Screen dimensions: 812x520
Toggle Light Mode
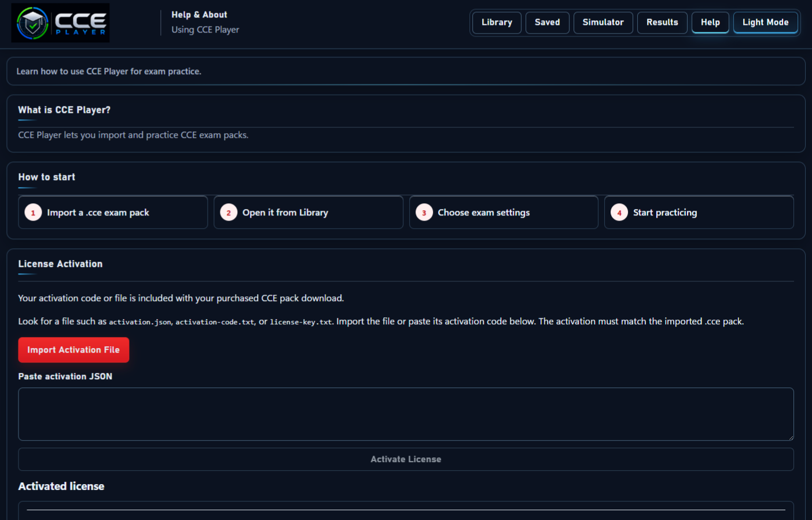click(765, 23)
